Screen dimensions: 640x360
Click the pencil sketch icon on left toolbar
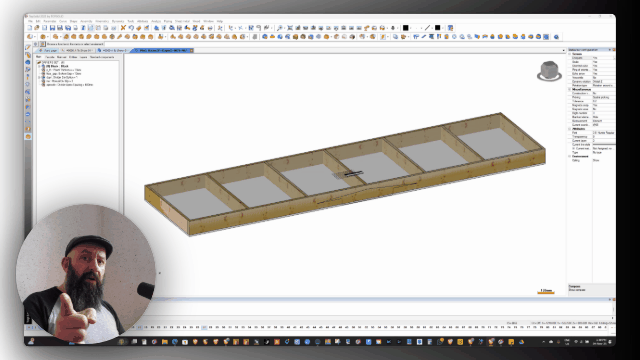click(28, 47)
